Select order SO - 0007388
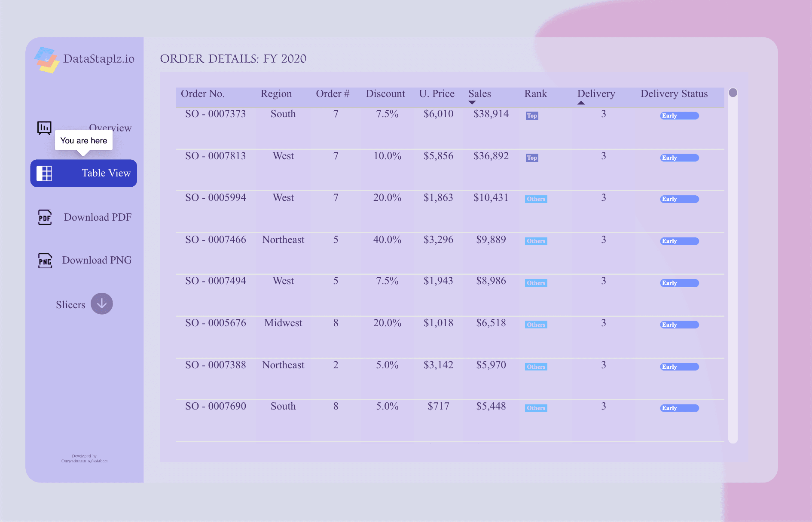The image size is (812, 522). pos(215,365)
